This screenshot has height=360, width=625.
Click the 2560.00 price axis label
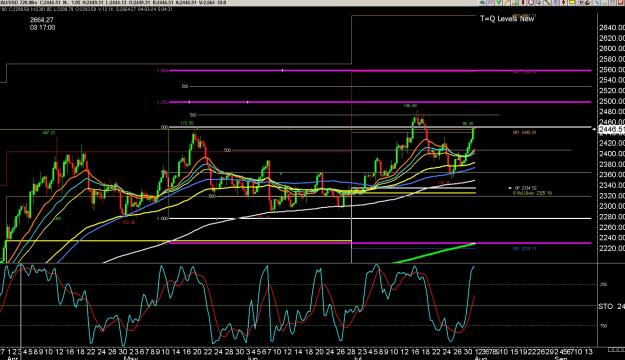[x=612, y=69]
